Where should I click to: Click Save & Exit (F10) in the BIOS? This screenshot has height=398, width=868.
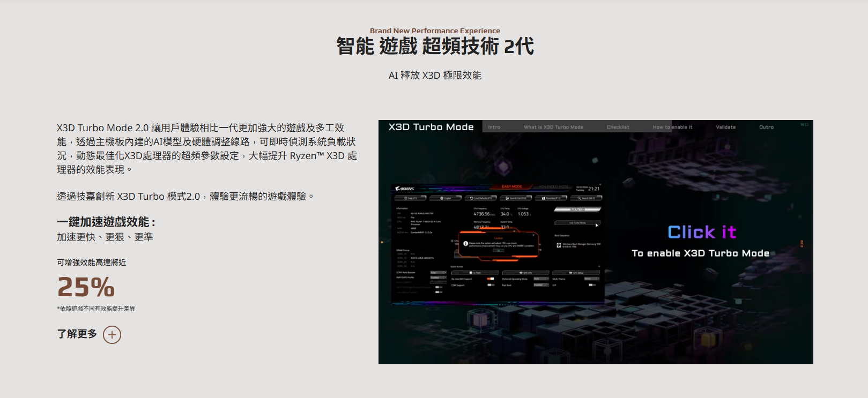517,198
